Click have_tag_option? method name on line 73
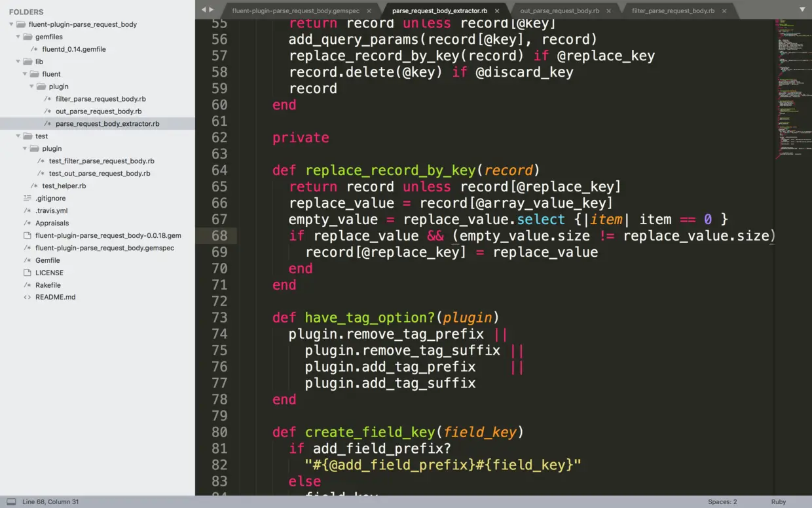 pos(370,318)
